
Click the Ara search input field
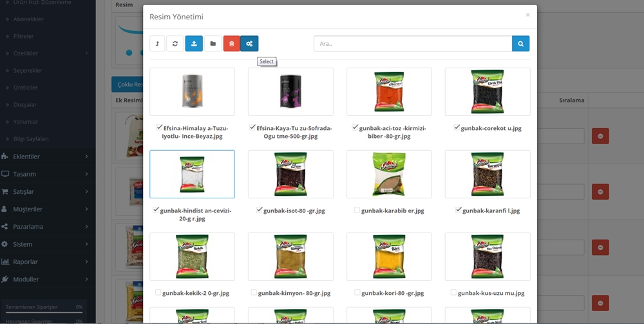(413, 44)
